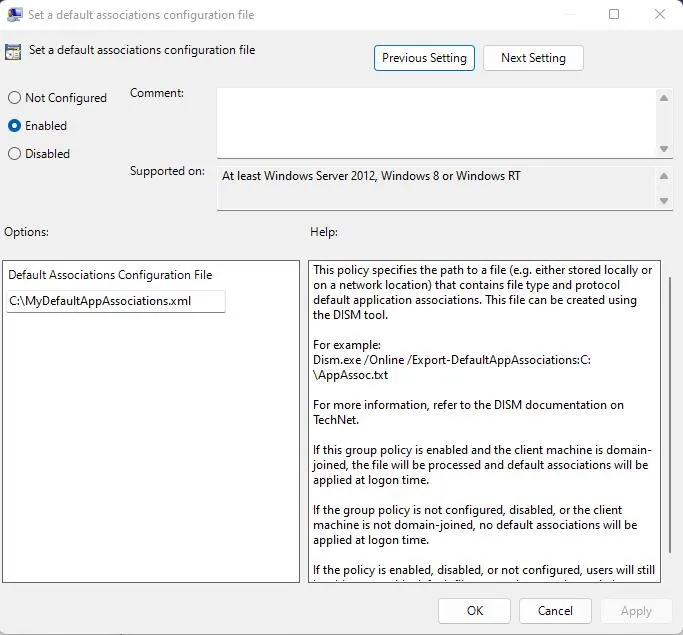
Task: Click the 'Help:' label
Action: (324, 232)
